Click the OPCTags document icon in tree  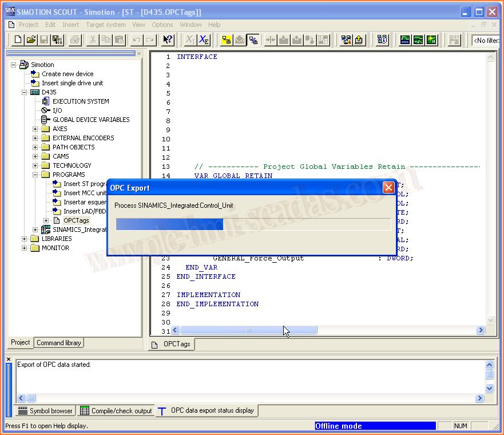(57, 220)
